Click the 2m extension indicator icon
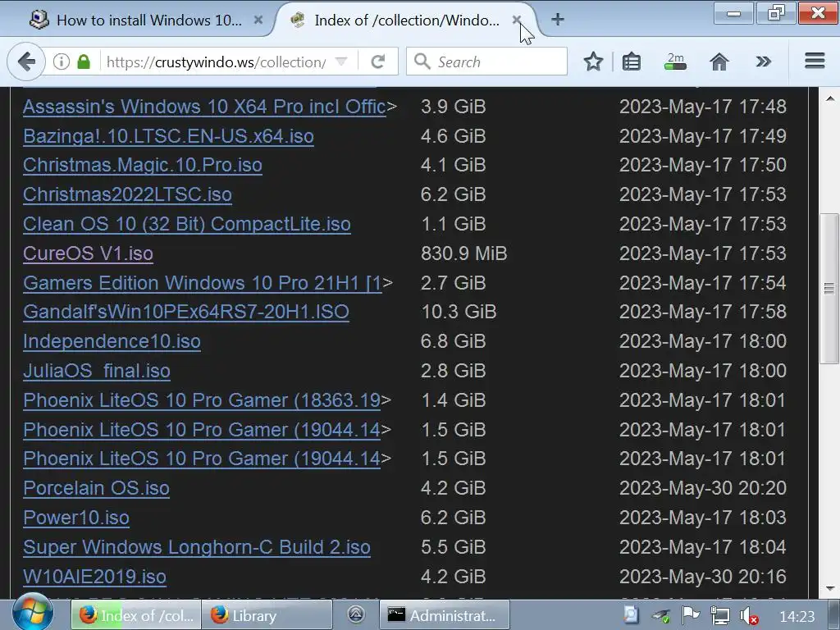Image resolution: width=840 pixels, height=630 pixels. pos(675,62)
